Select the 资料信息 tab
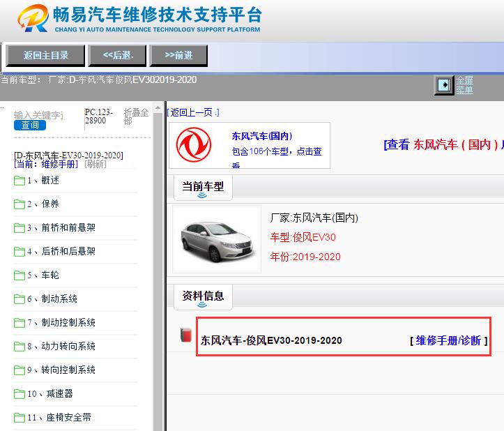The height and width of the screenshot is (431, 504). 203,296
